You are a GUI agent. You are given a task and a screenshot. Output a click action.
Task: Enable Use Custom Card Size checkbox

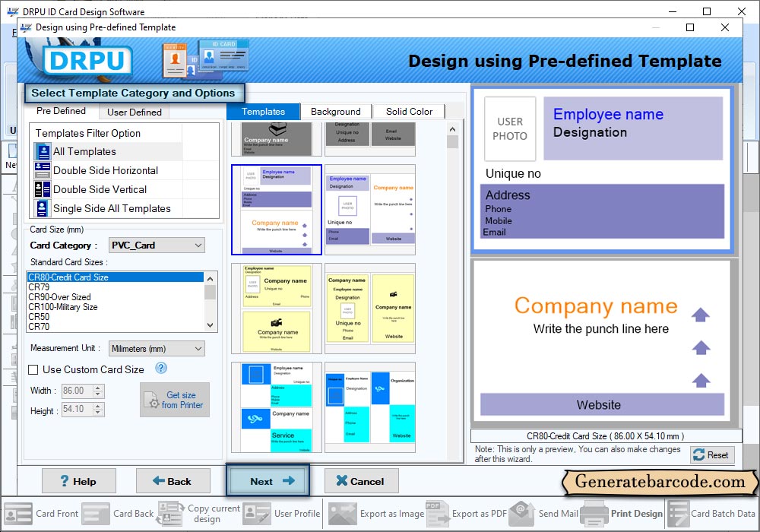(x=33, y=369)
